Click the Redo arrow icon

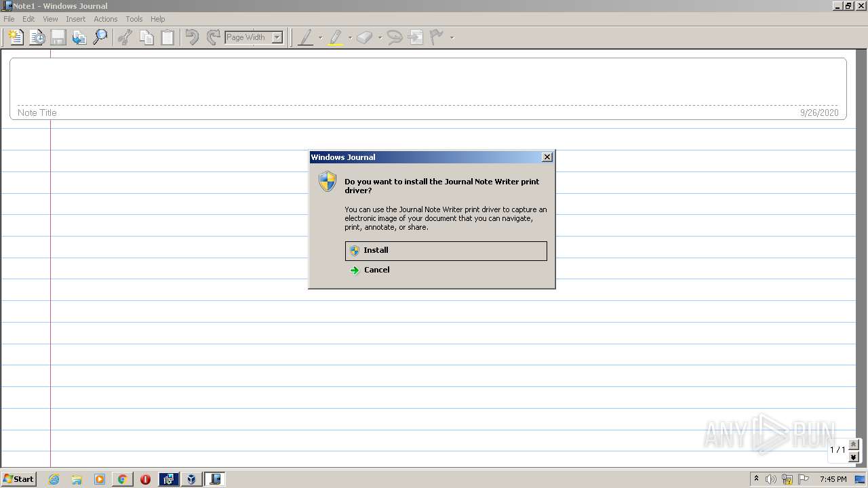213,37
